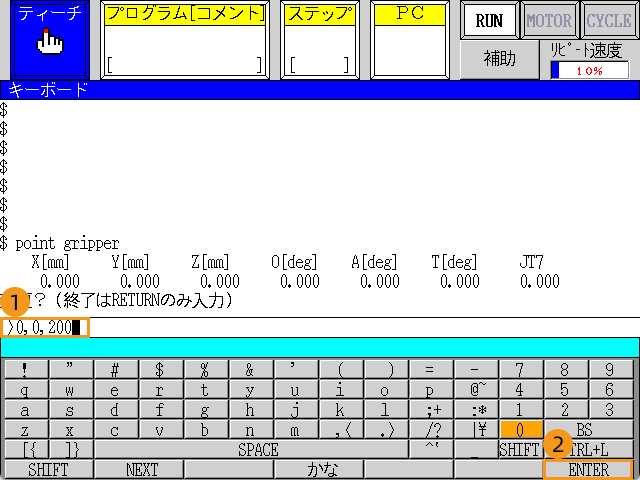Tap the dollar sign key

[x=161, y=370]
